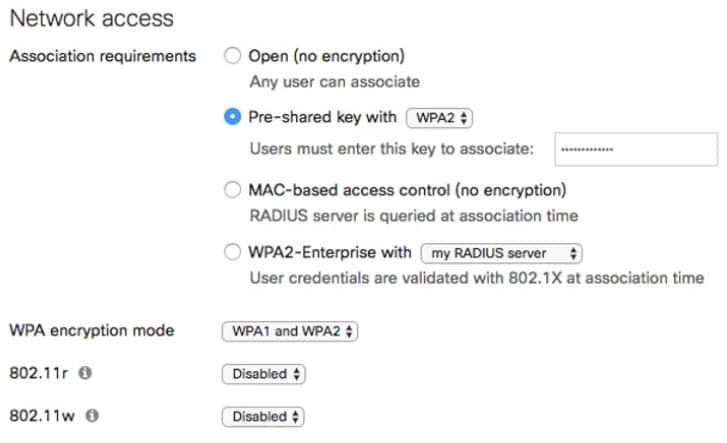Image resolution: width=727 pixels, height=443 pixels.
Task: Choose the Pre-shared key radio option
Action: click(x=233, y=117)
